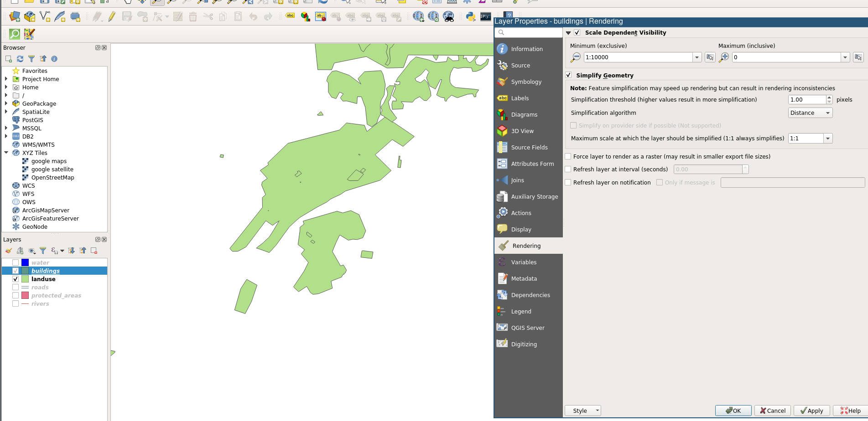Click the filter legend icon in Layers panel
The height and width of the screenshot is (421, 868).
click(x=43, y=251)
